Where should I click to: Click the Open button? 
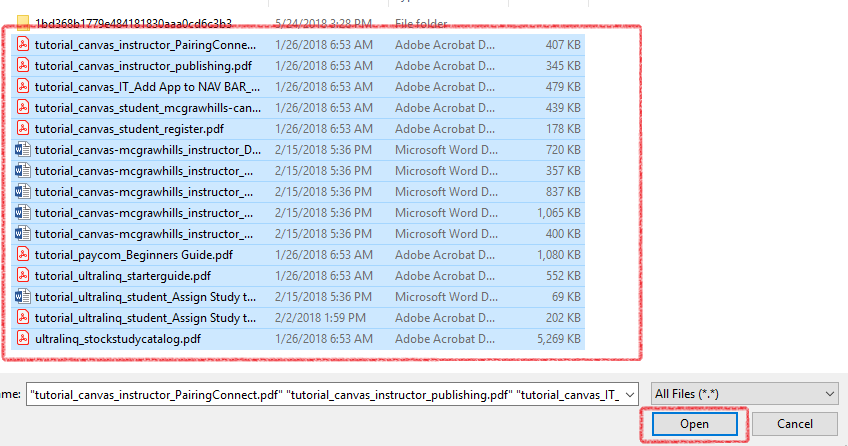coord(694,424)
